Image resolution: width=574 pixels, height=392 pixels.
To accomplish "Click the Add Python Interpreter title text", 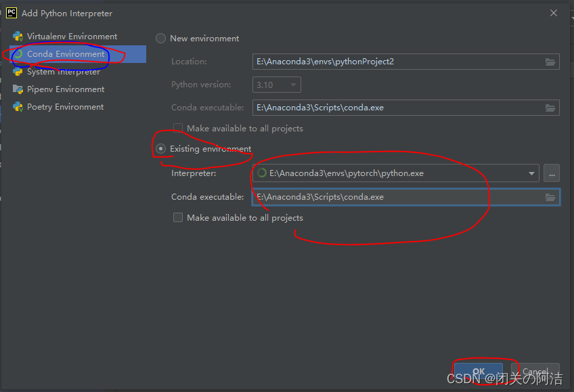I will (67, 14).
